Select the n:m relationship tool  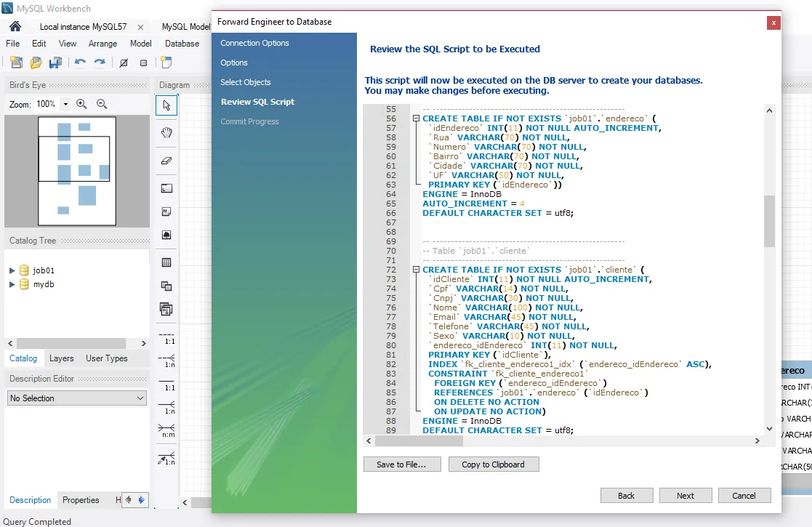click(x=166, y=431)
